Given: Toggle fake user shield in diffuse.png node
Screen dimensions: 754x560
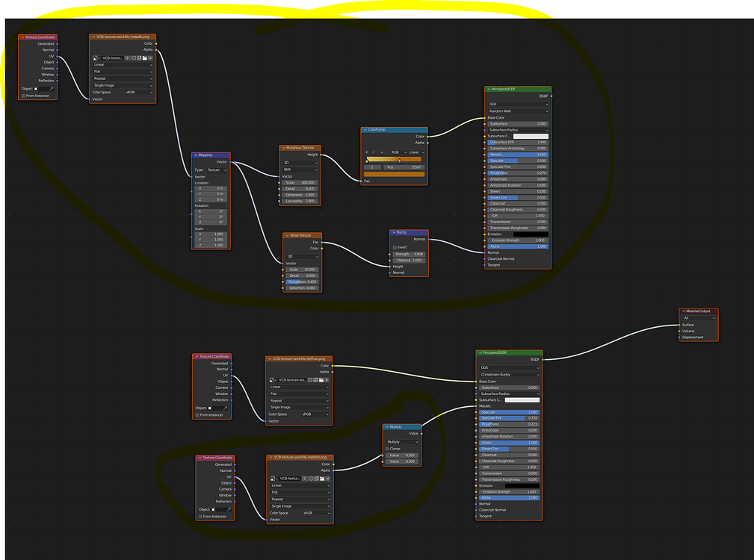Looking at the screenshot, I should [x=310, y=380].
